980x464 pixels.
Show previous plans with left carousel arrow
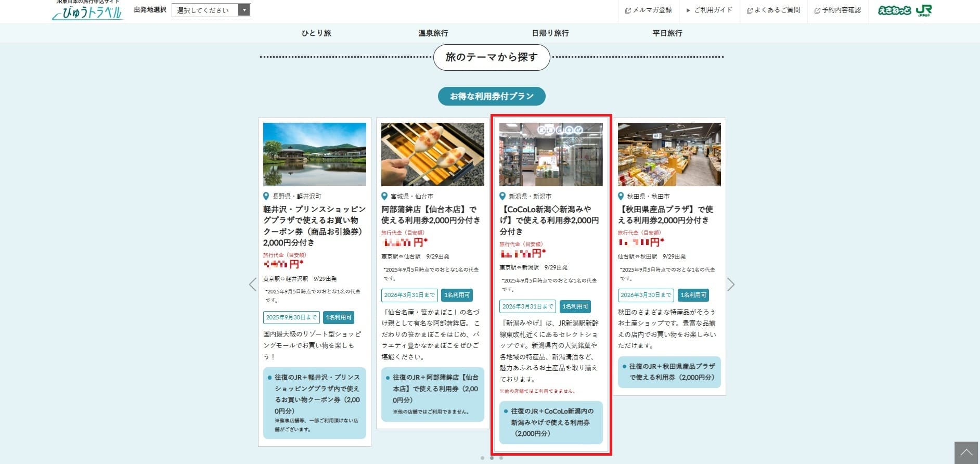click(x=253, y=285)
